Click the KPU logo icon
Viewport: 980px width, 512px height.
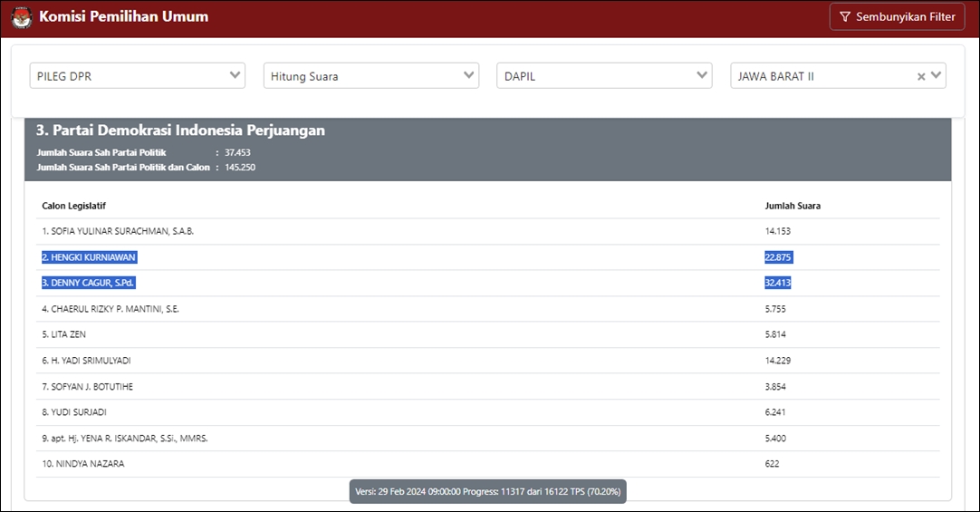pos(21,17)
